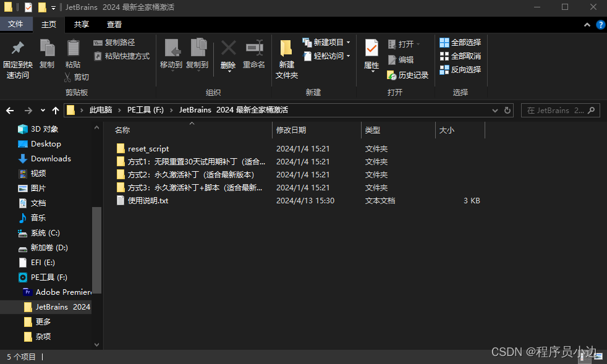
Task: Click Edit (编辑) in the ribbon
Action: click(401, 59)
